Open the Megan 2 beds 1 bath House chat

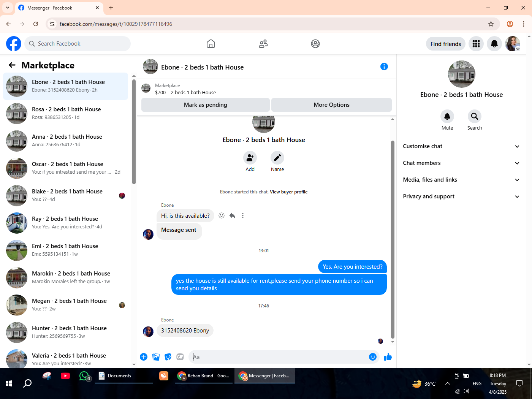(66, 305)
